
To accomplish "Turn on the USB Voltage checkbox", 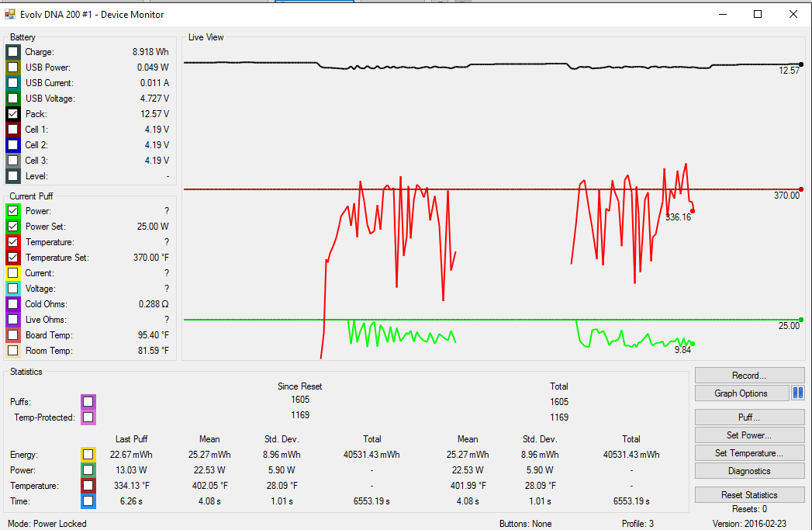I will [x=13, y=99].
